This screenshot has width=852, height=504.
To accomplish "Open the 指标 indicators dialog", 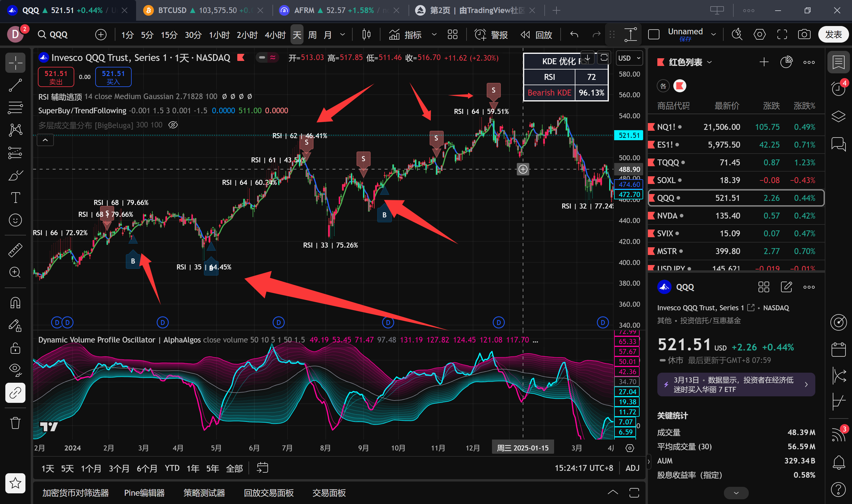I will pyautogui.click(x=406, y=35).
